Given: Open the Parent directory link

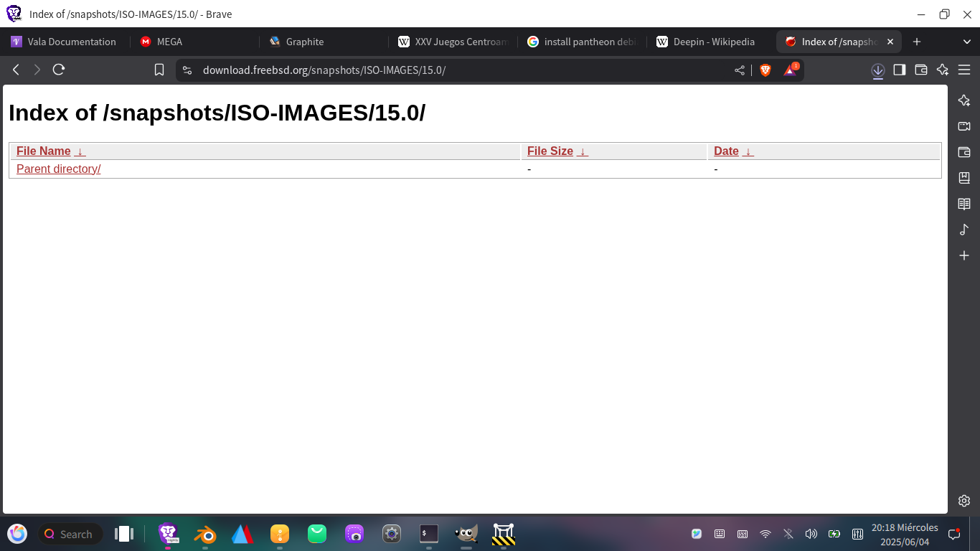Looking at the screenshot, I should point(58,169).
